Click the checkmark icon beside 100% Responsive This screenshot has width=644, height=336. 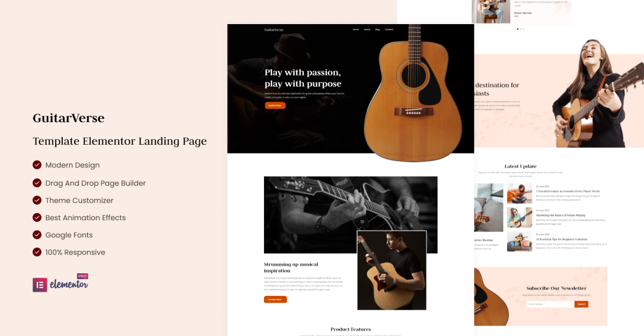click(37, 252)
